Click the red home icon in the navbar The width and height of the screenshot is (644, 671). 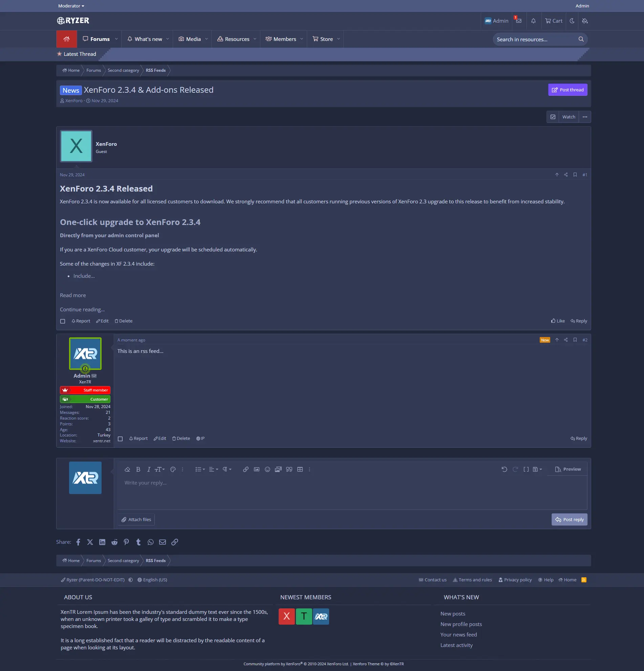(x=66, y=39)
